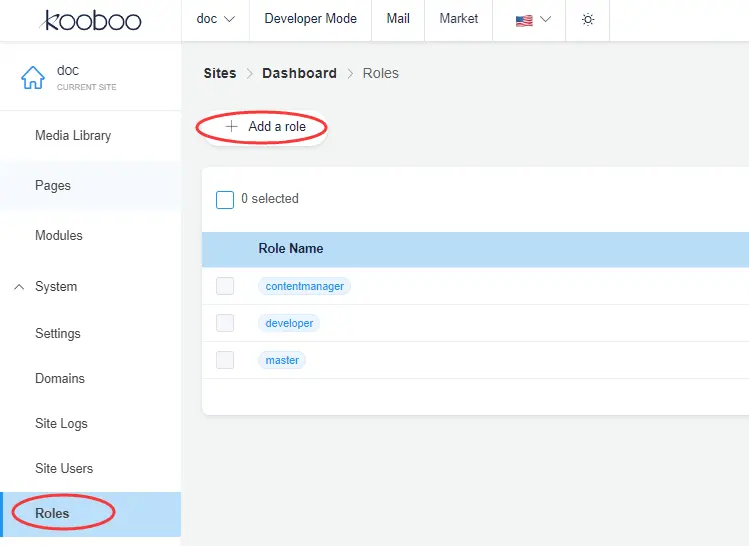Expand the language dropdown arrow
Viewport: 749px width, 546px height.
tap(546, 20)
